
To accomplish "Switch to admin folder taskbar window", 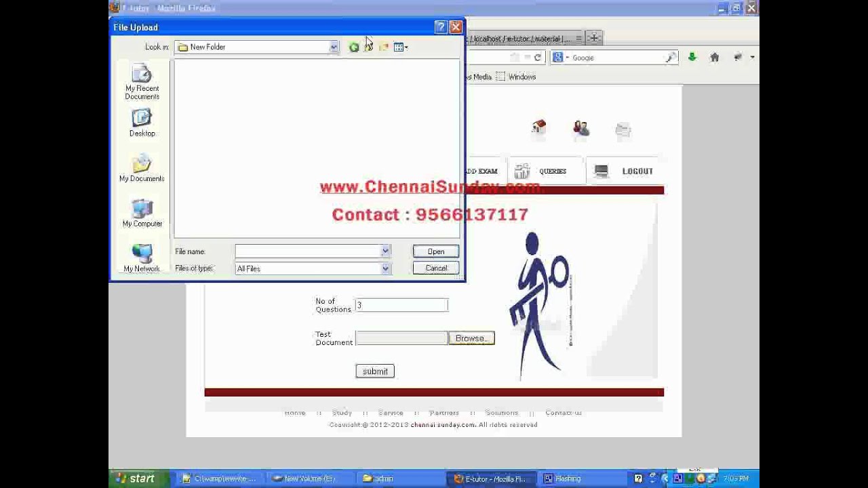I will coord(399,479).
